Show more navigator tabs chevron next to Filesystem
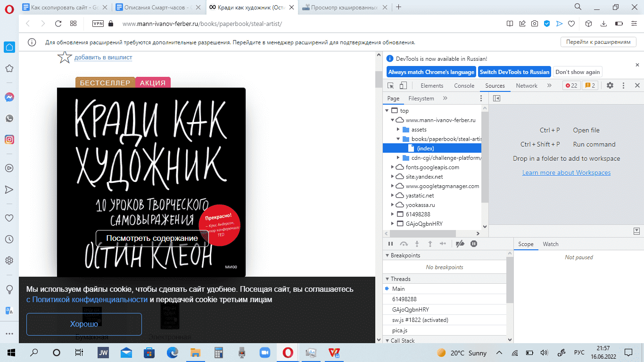 tap(445, 99)
